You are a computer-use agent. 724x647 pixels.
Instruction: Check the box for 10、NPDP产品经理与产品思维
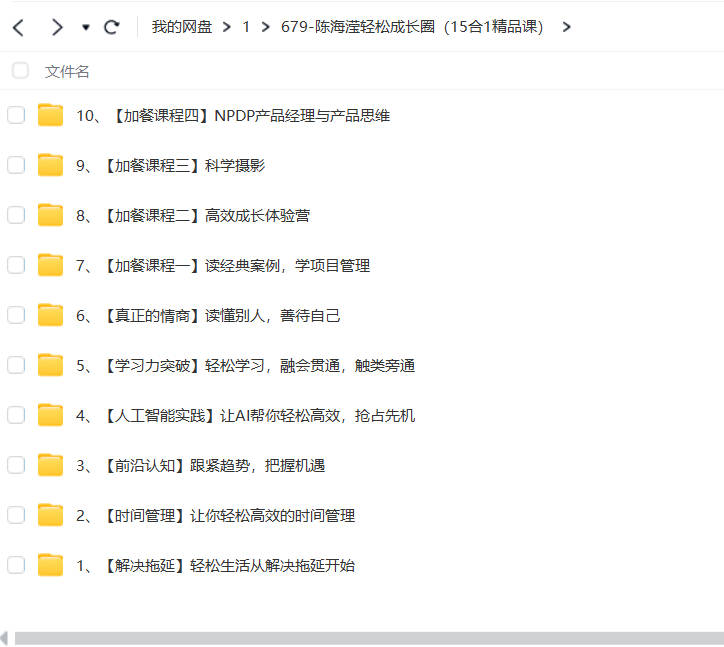16,115
